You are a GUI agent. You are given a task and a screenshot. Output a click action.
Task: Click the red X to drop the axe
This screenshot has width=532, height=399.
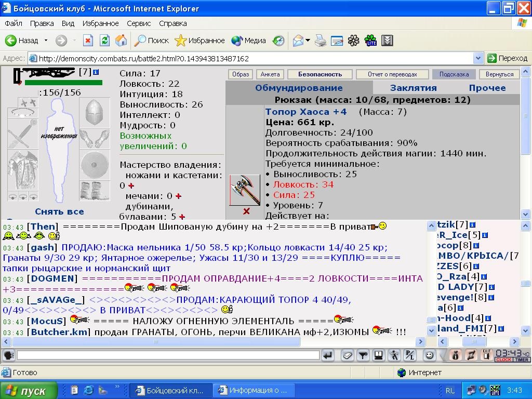click(246, 211)
